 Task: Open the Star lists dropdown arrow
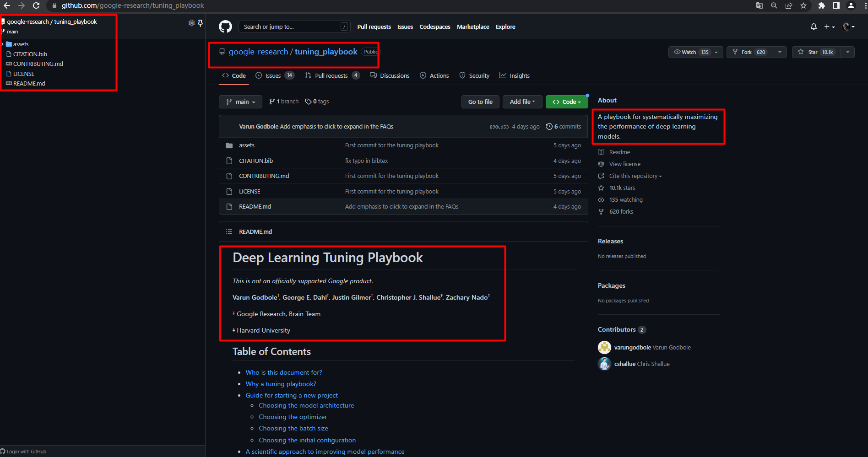point(848,52)
